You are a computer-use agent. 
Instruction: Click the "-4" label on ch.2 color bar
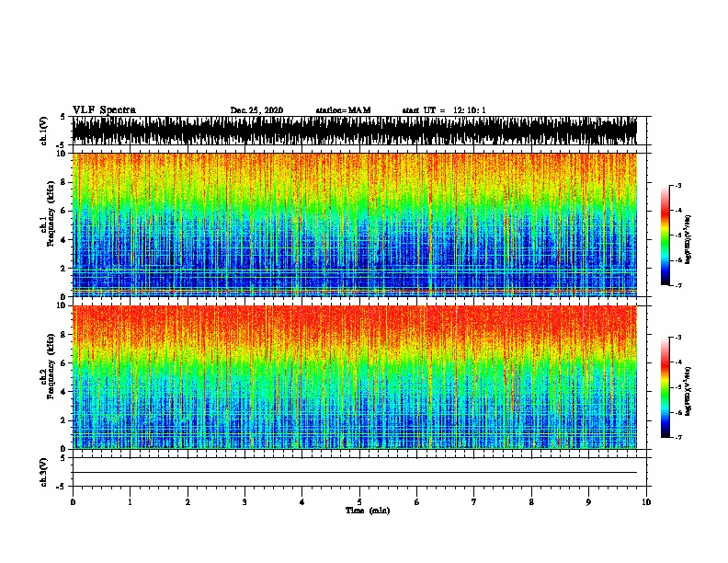point(677,362)
